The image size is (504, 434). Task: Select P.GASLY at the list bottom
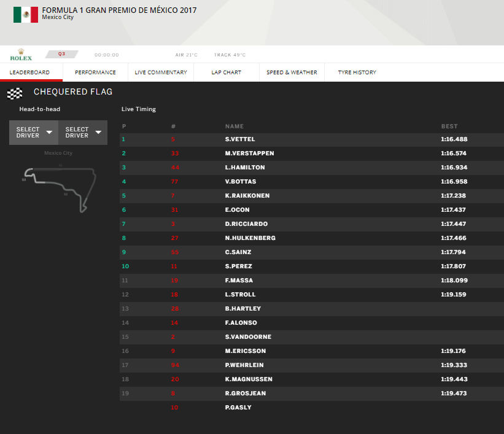(238, 408)
